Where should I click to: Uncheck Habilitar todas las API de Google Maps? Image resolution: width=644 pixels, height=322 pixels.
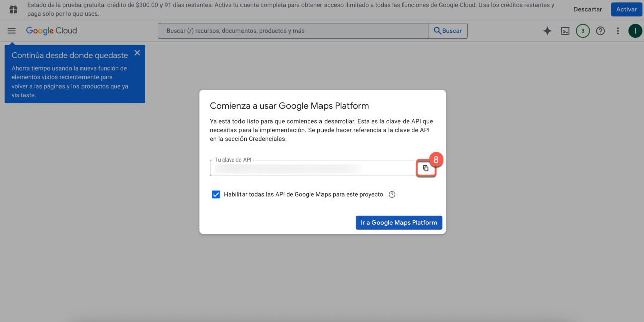pos(216,194)
